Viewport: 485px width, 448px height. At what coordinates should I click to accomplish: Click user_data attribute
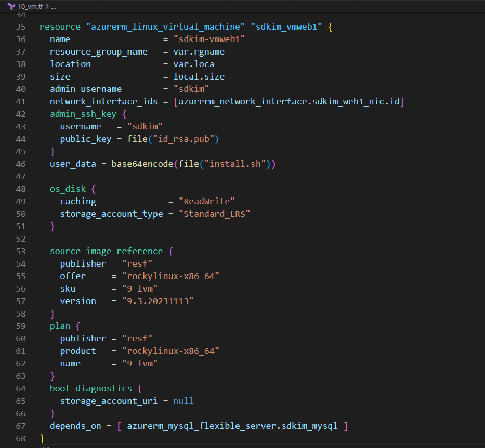(x=73, y=164)
